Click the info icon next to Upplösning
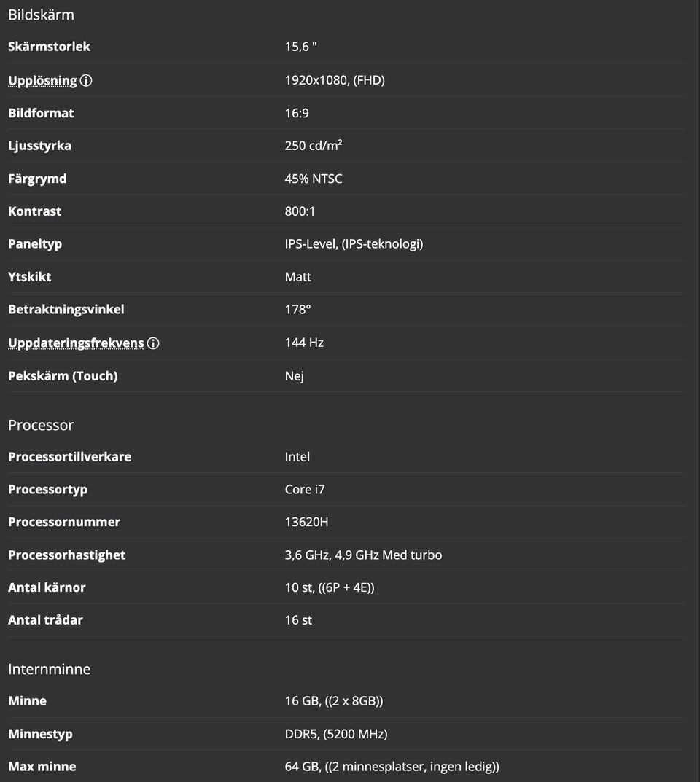Image resolution: width=700 pixels, height=782 pixels. tap(86, 81)
